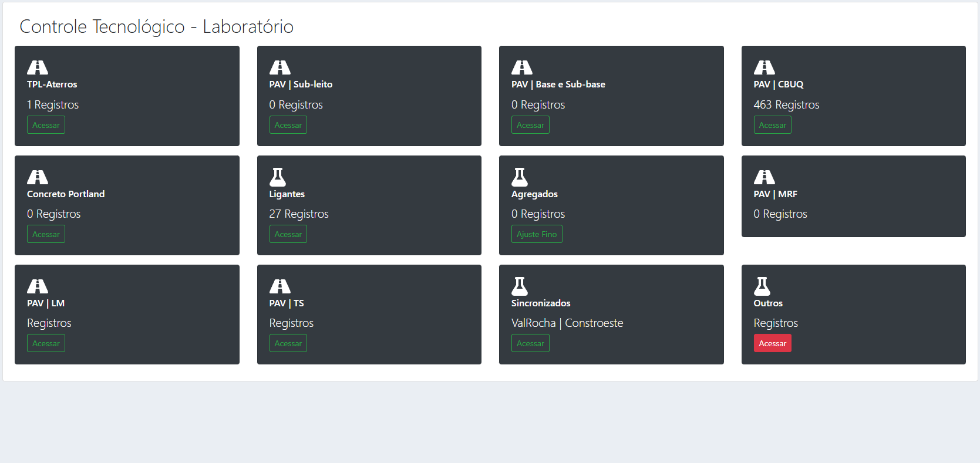Click the road icon on TPL-Aterros card

[38, 67]
